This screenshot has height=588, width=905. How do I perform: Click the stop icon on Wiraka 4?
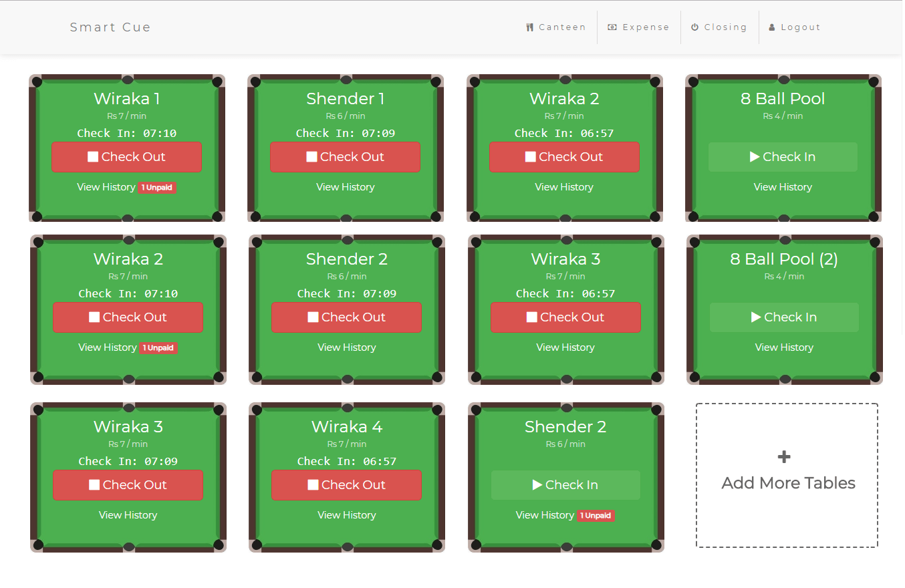pos(313,485)
